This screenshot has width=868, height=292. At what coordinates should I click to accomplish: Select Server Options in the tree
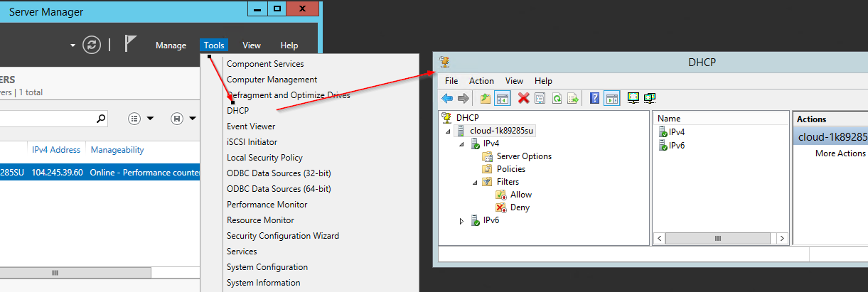coord(524,156)
